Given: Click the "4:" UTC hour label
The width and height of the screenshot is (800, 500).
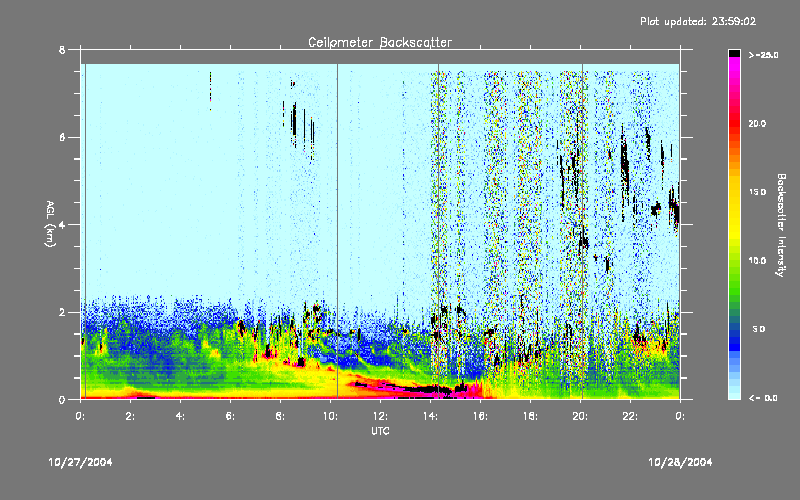Looking at the screenshot, I should (x=181, y=416).
